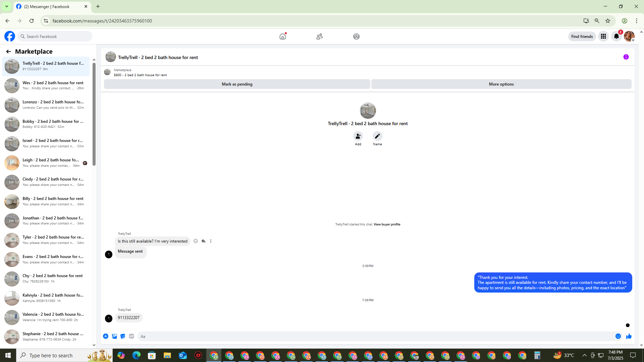The height and width of the screenshot is (362, 644).
Task: Open the Kahnyla conversation
Action: click(x=46, y=298)
